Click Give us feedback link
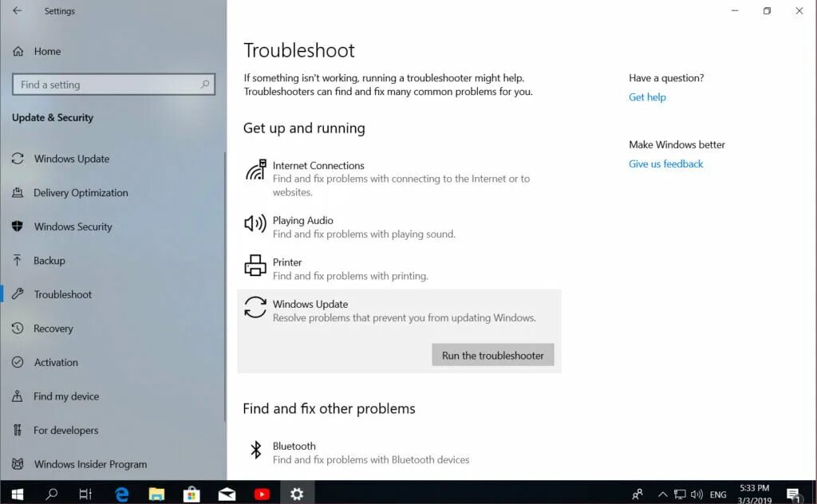This screenshot has height=504, width=817. 666,163
